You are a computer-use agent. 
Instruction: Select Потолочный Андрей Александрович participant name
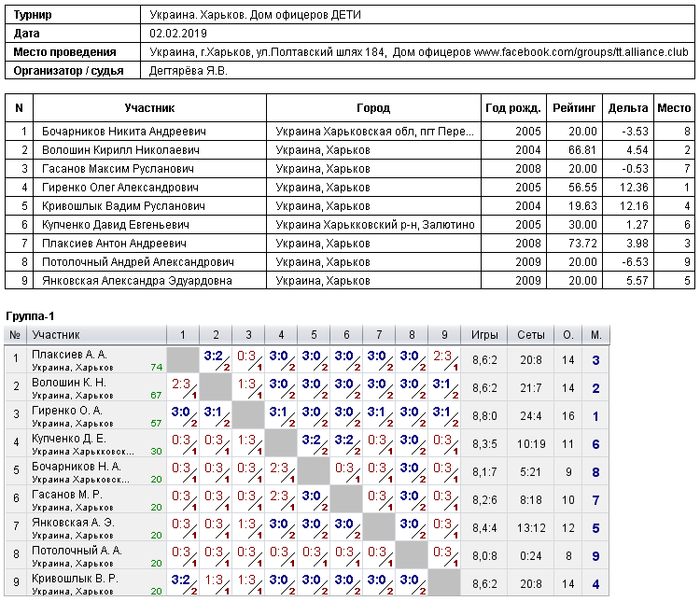click(x=137, y=262)
